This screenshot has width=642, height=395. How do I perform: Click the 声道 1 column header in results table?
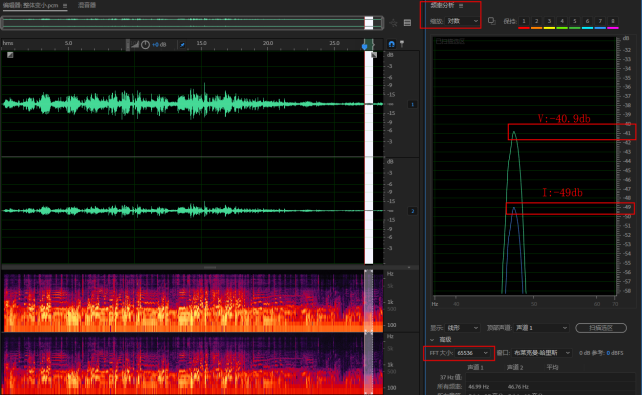475,367
